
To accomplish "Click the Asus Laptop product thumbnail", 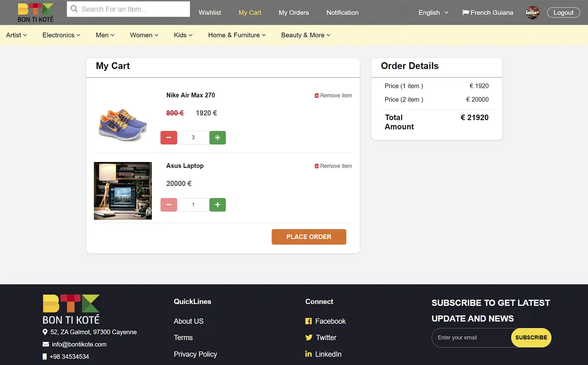I will click(123, 190).
